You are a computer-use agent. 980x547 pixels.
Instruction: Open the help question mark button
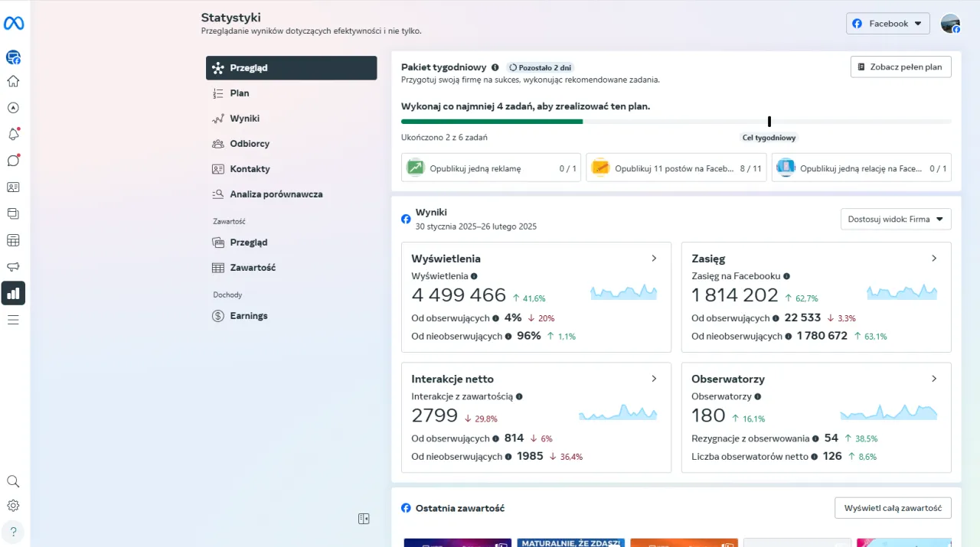pos(13,531)
